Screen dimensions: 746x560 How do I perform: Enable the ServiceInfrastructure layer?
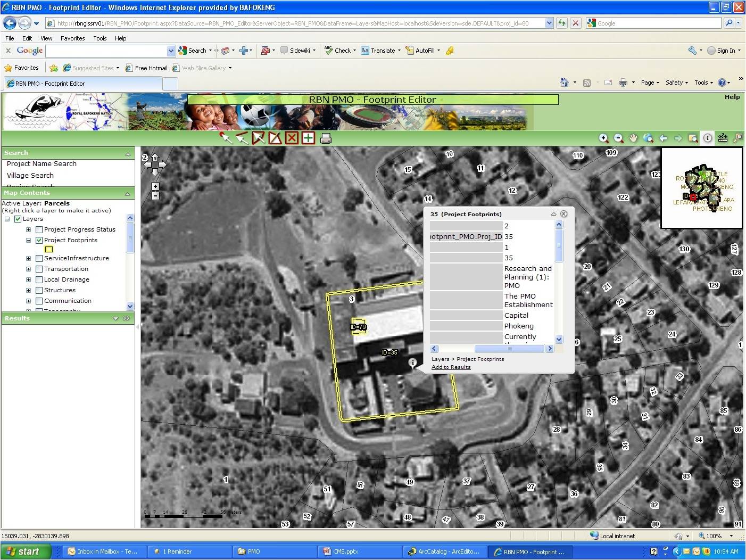point(39,258)
